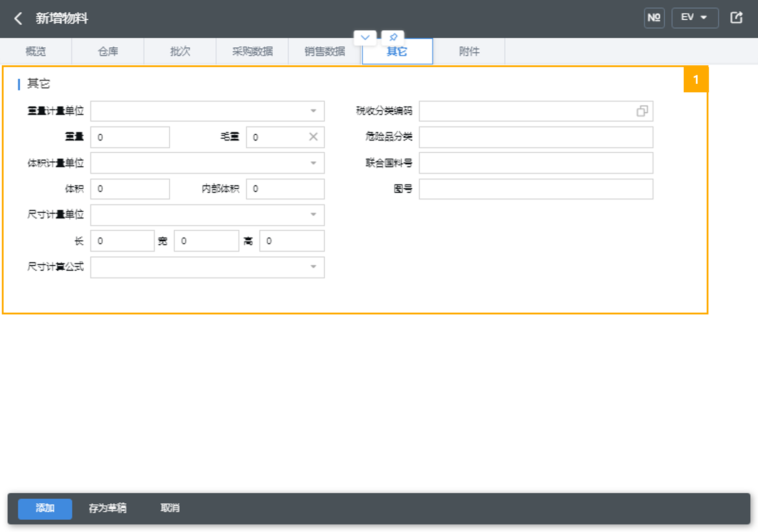Click the 体积 input field
Screen dimensions: 758x532
point(130,189)
